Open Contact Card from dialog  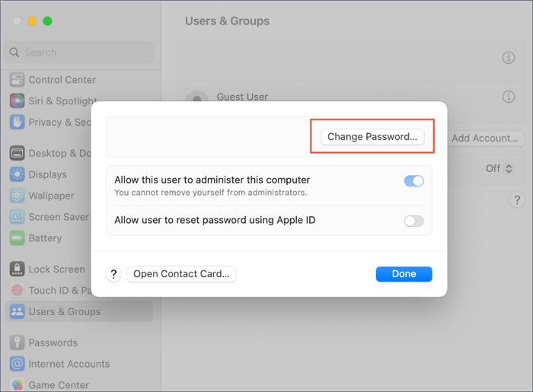(181, 274)
